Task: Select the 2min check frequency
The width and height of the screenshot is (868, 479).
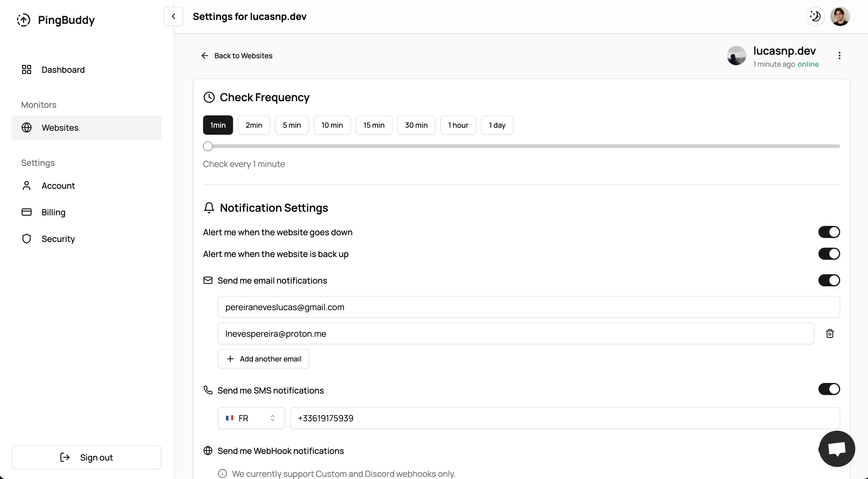Action: point(254,125)
